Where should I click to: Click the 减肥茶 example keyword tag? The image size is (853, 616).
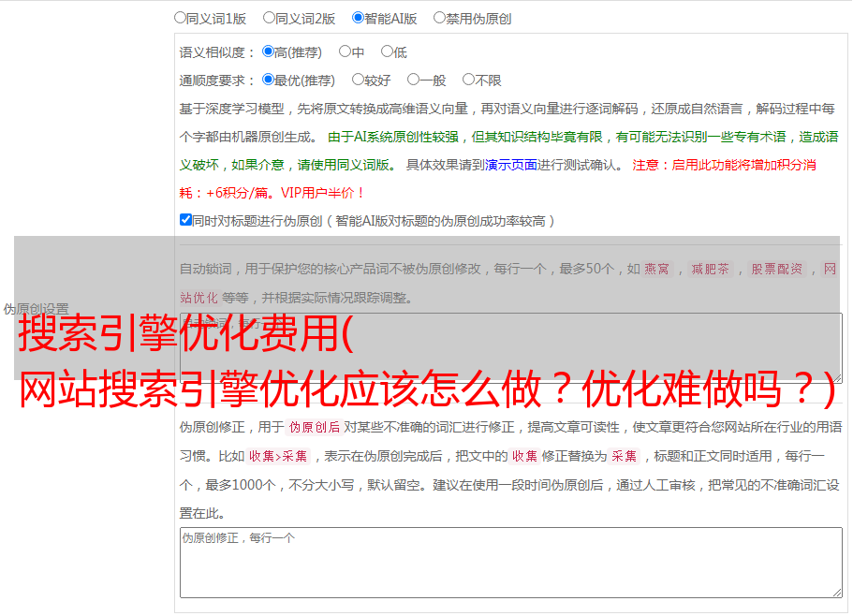710,269
